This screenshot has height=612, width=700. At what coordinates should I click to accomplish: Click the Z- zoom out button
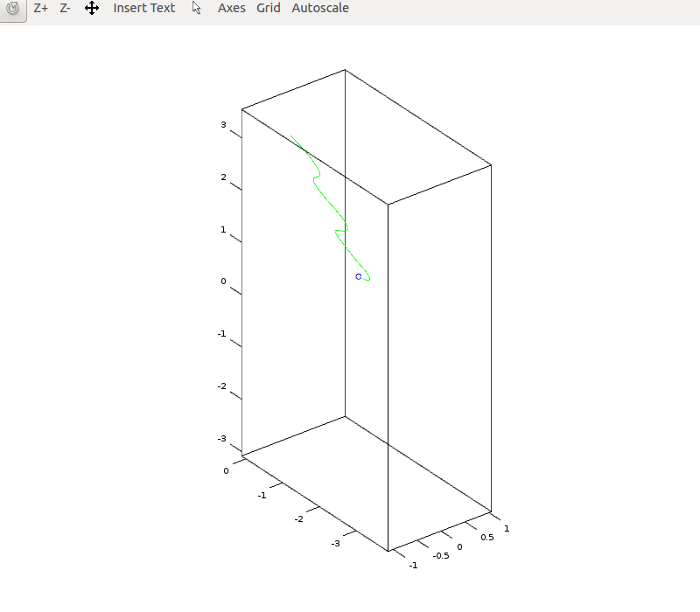[x=65, y=8]
